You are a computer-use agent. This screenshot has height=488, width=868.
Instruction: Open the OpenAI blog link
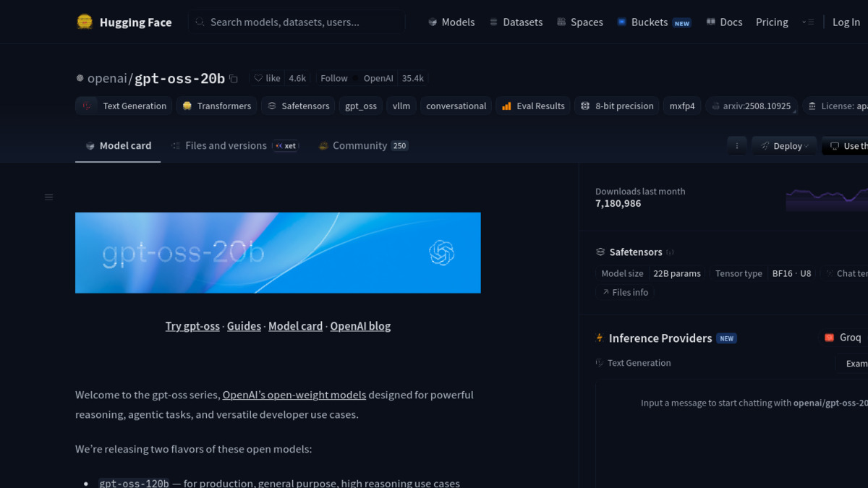[360, 326]
